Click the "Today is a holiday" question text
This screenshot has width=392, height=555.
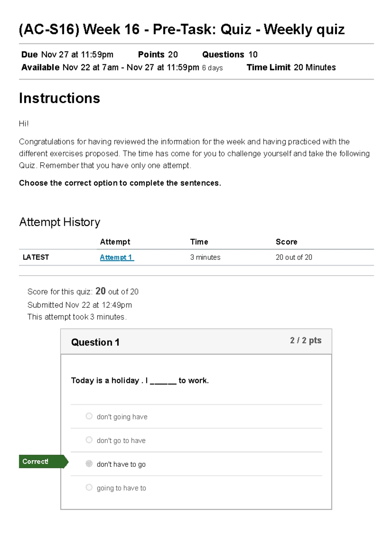[x=140, y=381]
